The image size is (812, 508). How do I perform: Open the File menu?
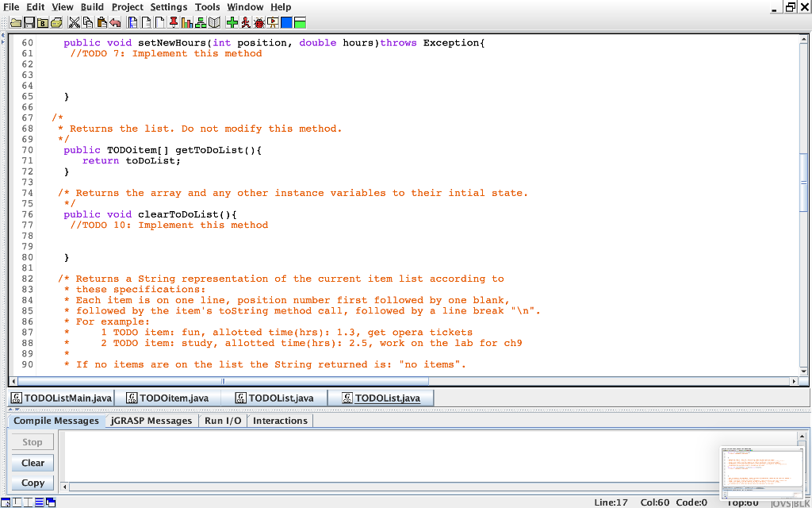point(11,7)
